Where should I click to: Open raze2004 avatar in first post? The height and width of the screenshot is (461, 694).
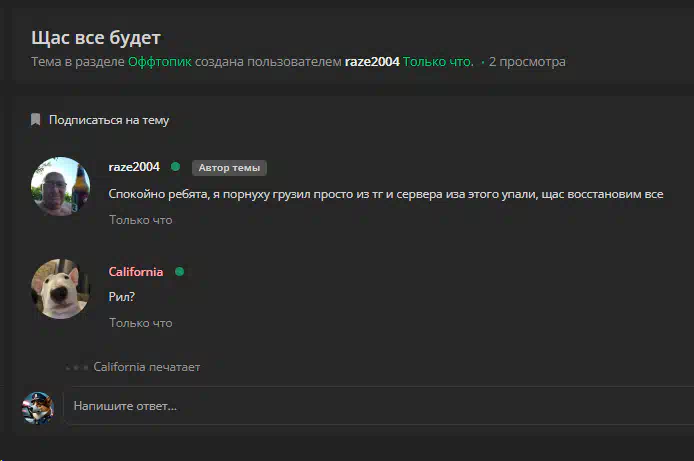click(60, 186)
